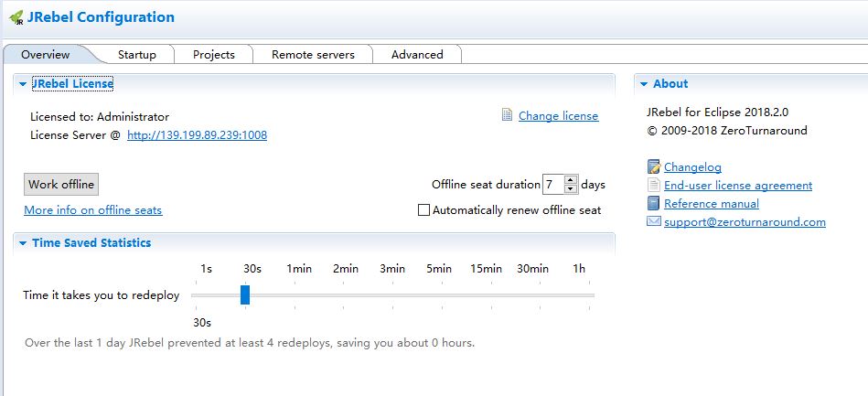Enable Automatically renew offline seat checkbox
This screenshot has width=868, height=396.
point(423,210)
